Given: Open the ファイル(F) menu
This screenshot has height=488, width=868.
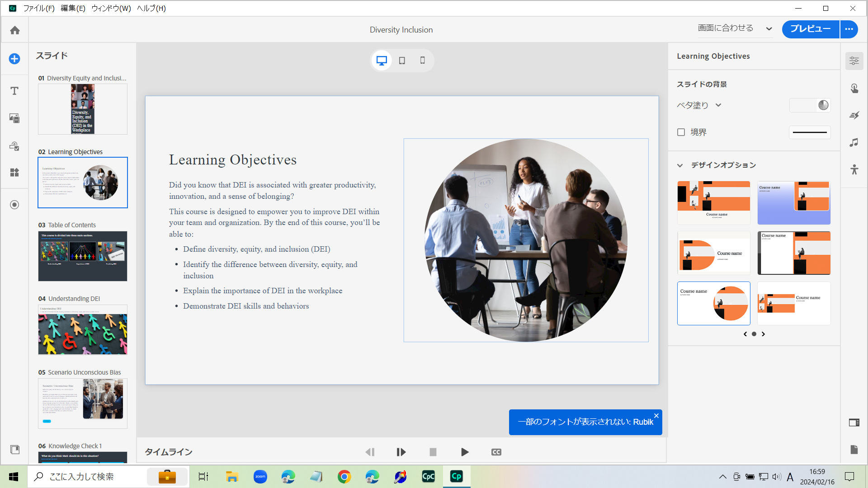Looking at the screenshot, I should pyautogui.click(x=38, y=8).
